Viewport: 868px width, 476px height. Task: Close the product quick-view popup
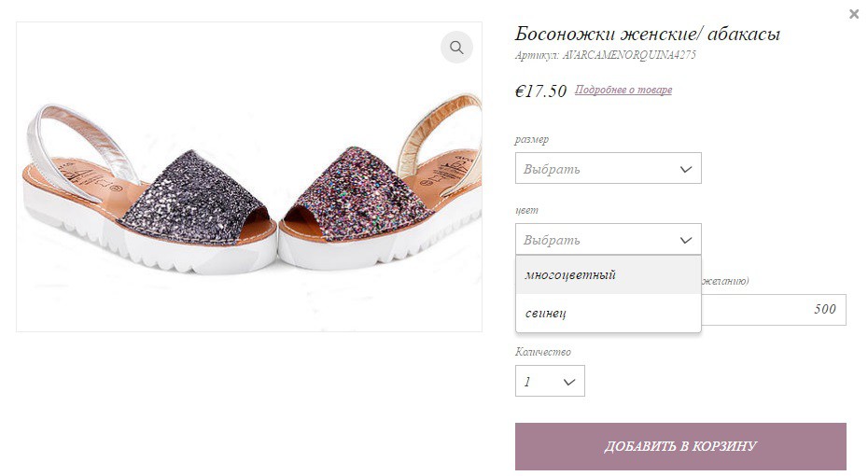coord(854,14)
